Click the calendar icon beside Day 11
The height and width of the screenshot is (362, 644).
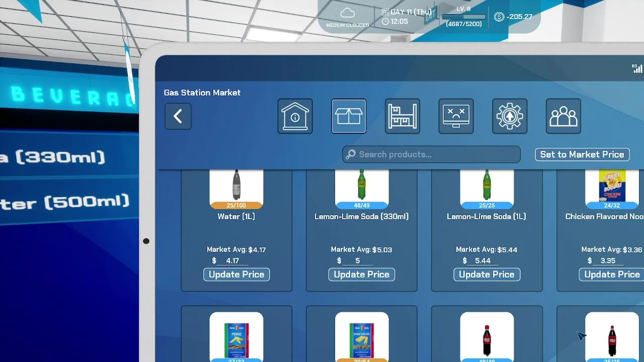coord(385,12)
